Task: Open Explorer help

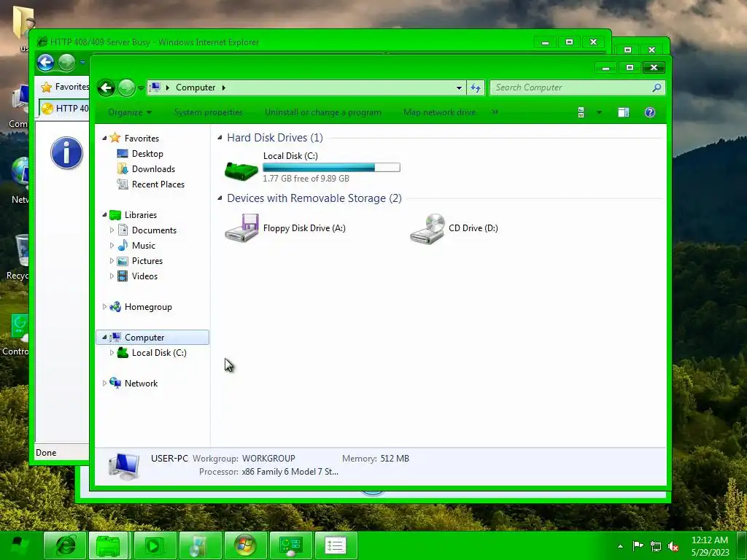Action: [x=650, y=112]
